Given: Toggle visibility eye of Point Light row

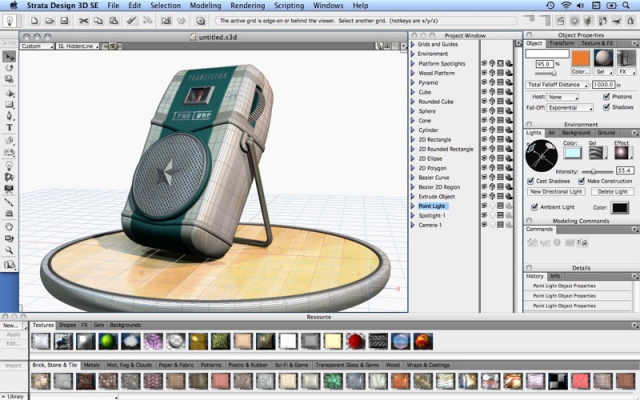Looking at the screenshot, I should click(484, 206).
